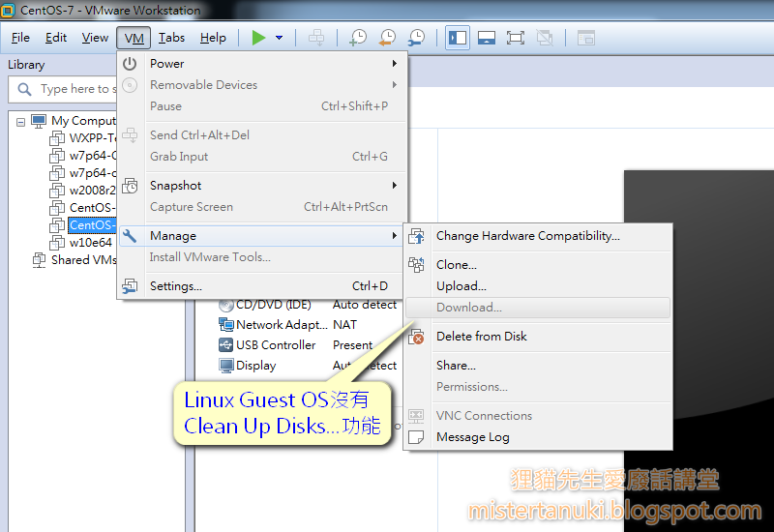Click the Unity mode toolbar icon

[x=545, y=38]
